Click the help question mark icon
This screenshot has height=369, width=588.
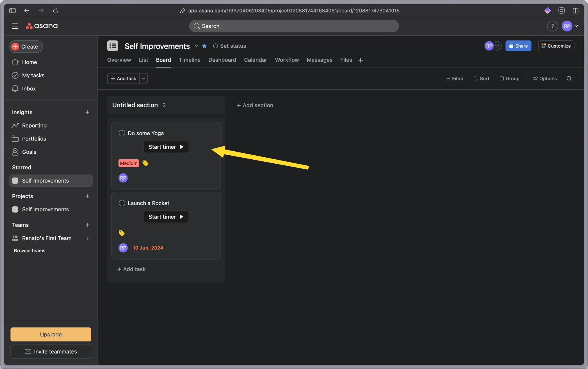pos(552,26)
